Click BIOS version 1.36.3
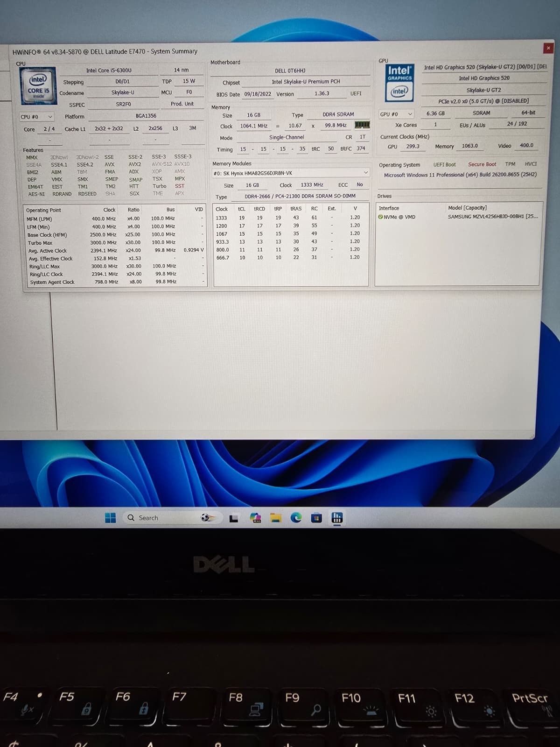 (x=322, y=93)
